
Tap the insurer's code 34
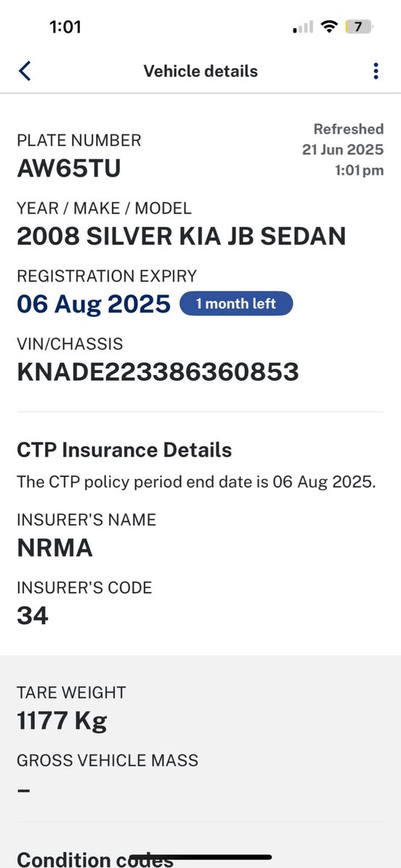(33, 616)
